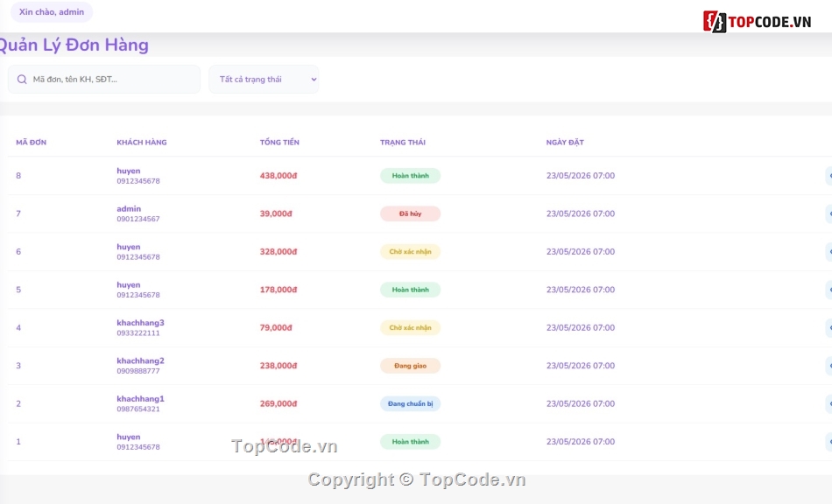Select order number 5 cell

(18, 290)
